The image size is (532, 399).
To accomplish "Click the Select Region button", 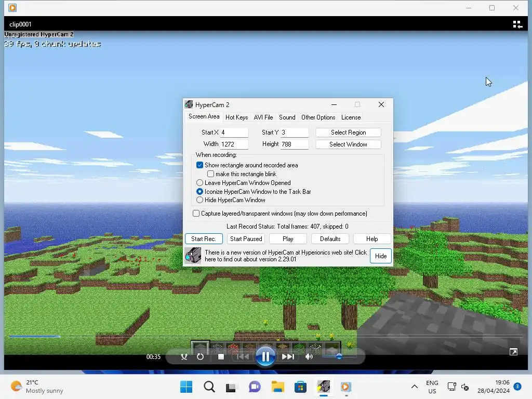I will 348,132.
